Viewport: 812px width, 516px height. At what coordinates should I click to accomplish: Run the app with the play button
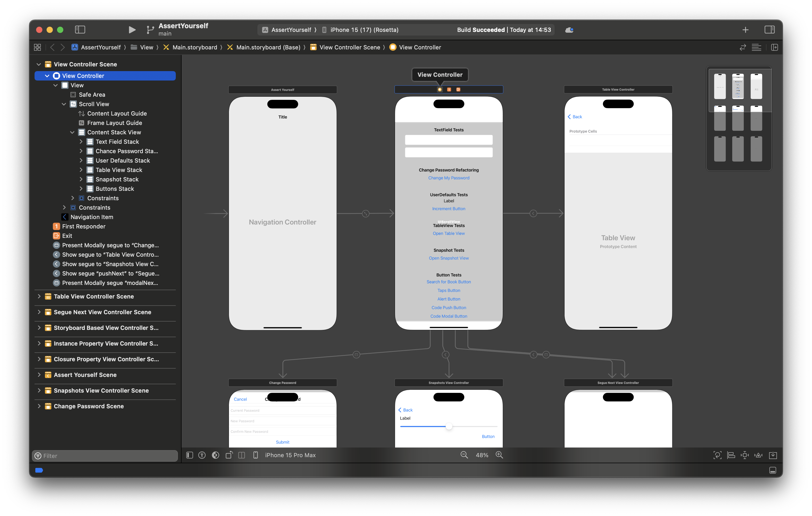(x=132, y=30)
